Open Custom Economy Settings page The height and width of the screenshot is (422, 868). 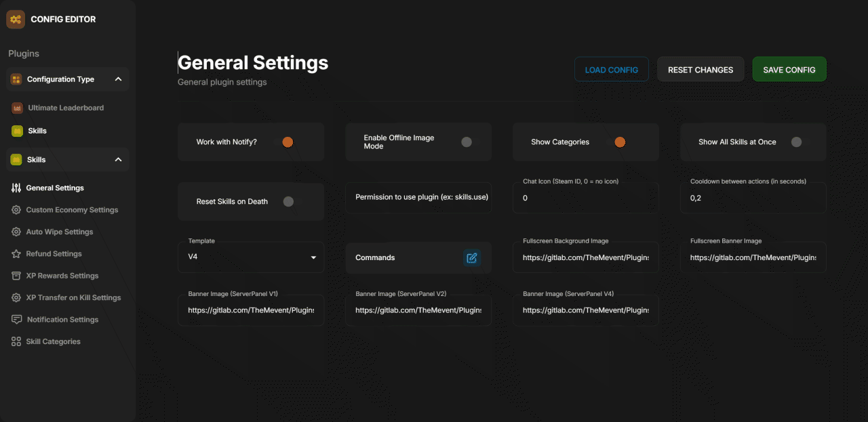72,210
